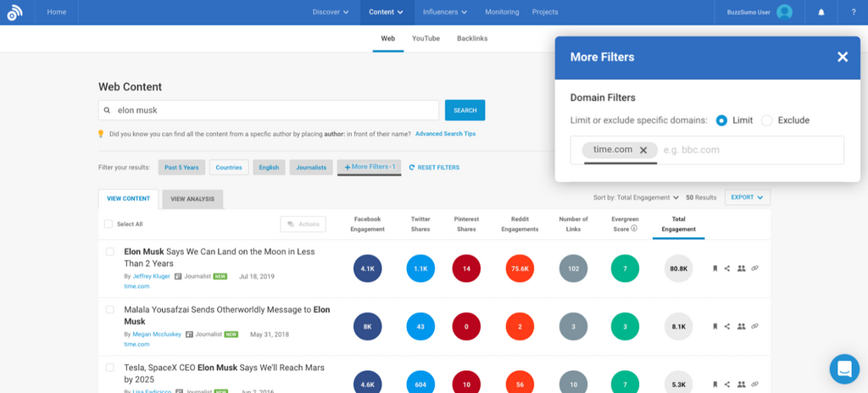Open the help question mark icon
Screen dimensions: 868x393
tap(853, 12)
